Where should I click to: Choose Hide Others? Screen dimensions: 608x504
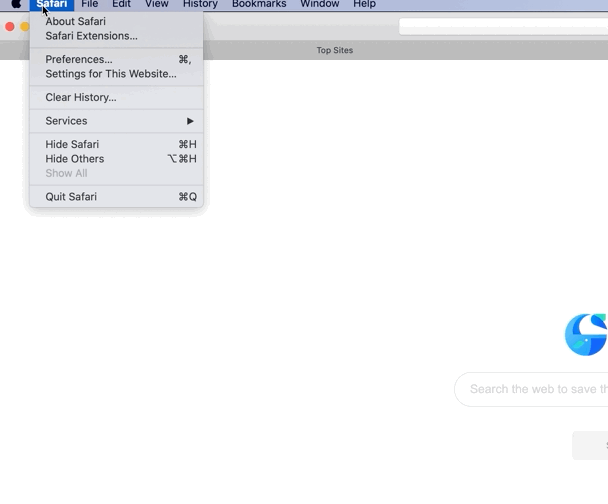[x=74, y=159]
